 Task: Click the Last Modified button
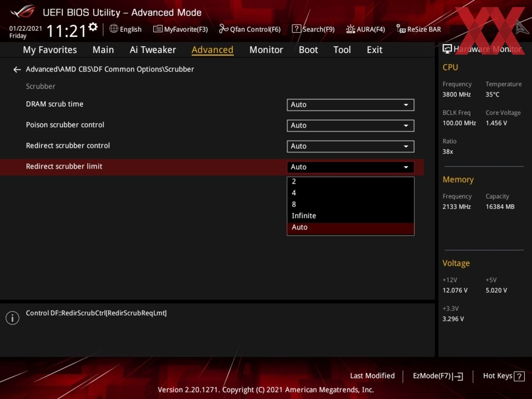pos(372,376)
